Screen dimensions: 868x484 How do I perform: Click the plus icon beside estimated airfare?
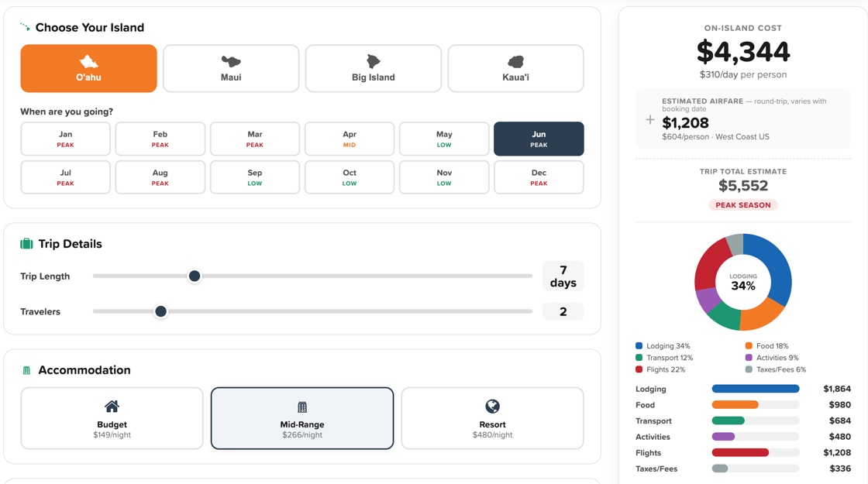tap(650, 119)
